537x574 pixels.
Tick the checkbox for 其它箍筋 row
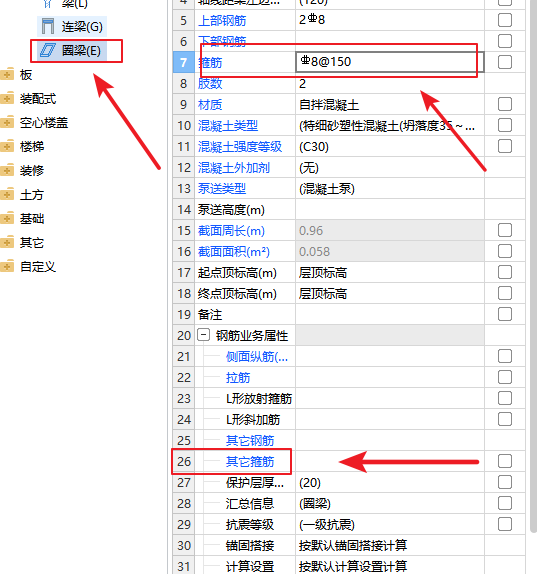[x=504, y=461]
